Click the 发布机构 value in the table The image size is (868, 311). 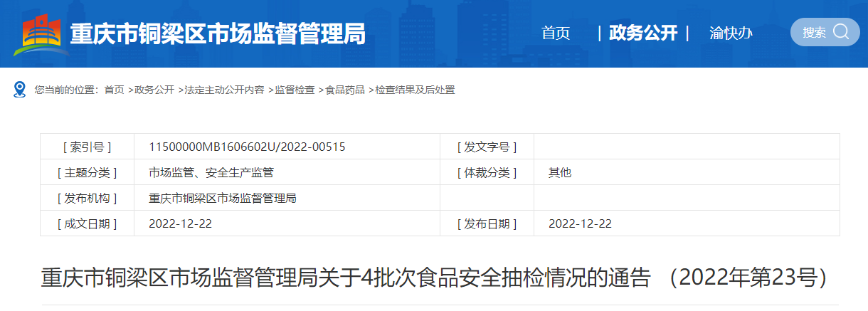pyautogui.click(x=223, y=198)
